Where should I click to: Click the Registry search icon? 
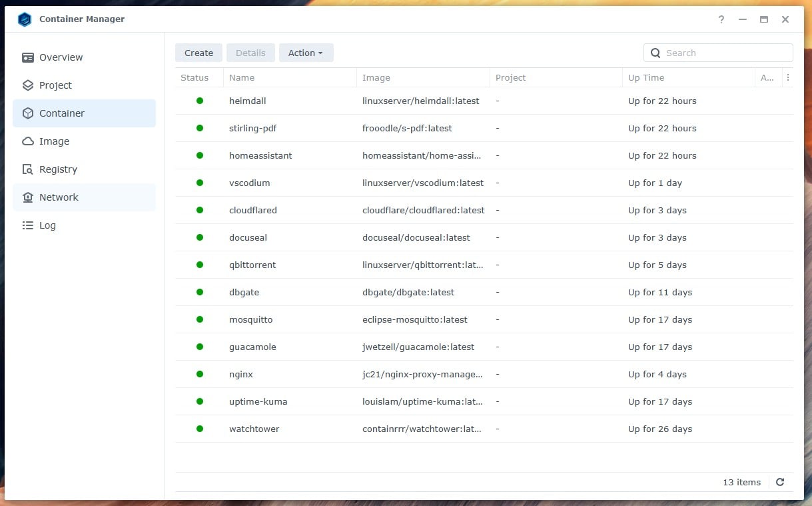tap(27, 169)
